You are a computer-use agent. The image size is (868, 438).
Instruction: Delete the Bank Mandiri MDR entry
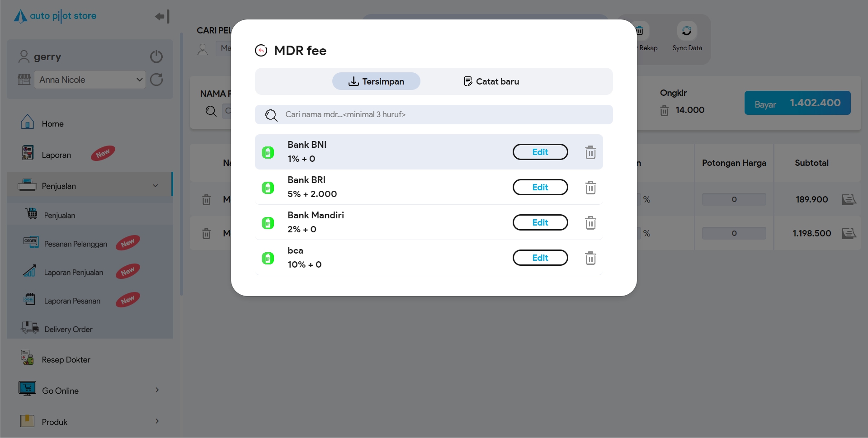[x=590, y=223]
